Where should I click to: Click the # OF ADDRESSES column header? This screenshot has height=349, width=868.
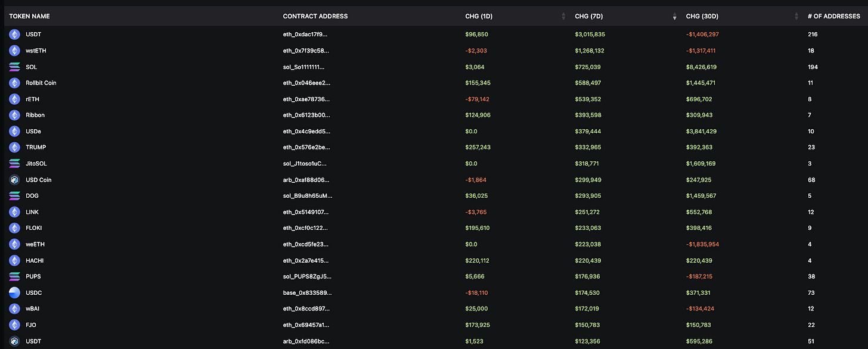(x=834, y=16)
